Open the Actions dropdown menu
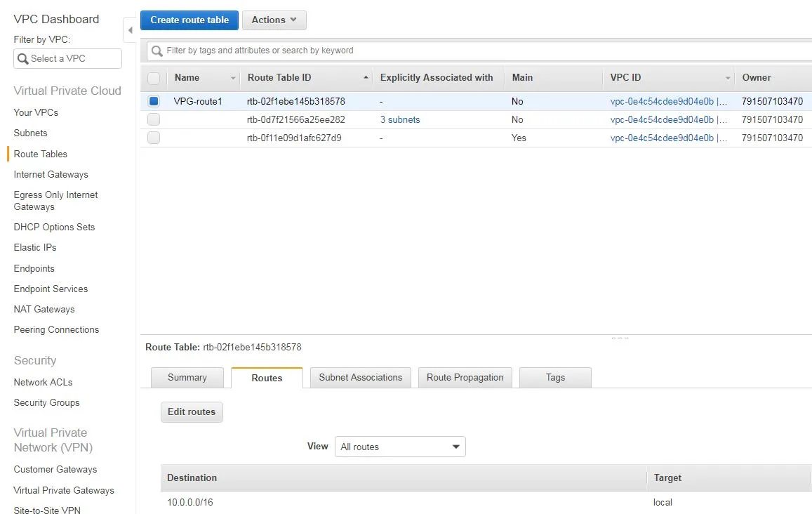 pyautogui.click(x=274, y=20)
